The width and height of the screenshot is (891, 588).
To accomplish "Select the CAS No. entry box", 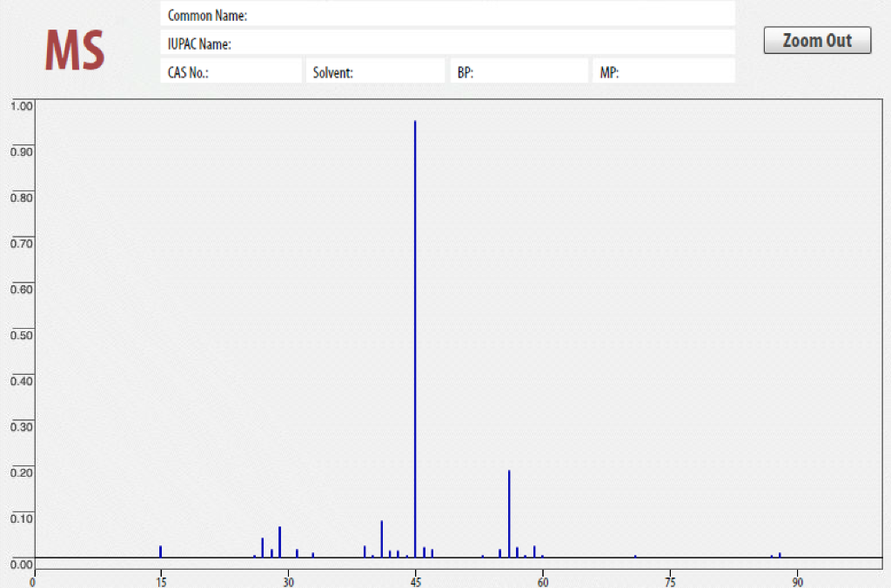I will (x=231, y=71).
